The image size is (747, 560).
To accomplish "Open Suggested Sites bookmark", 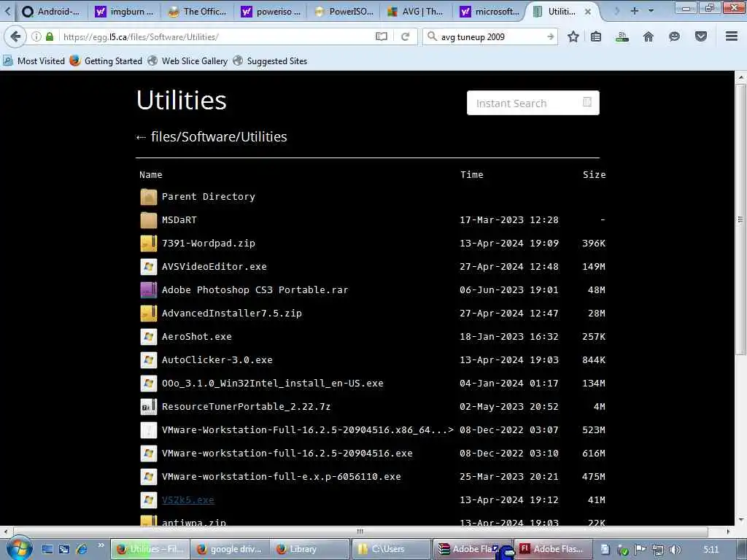I will tap(270, 61).
